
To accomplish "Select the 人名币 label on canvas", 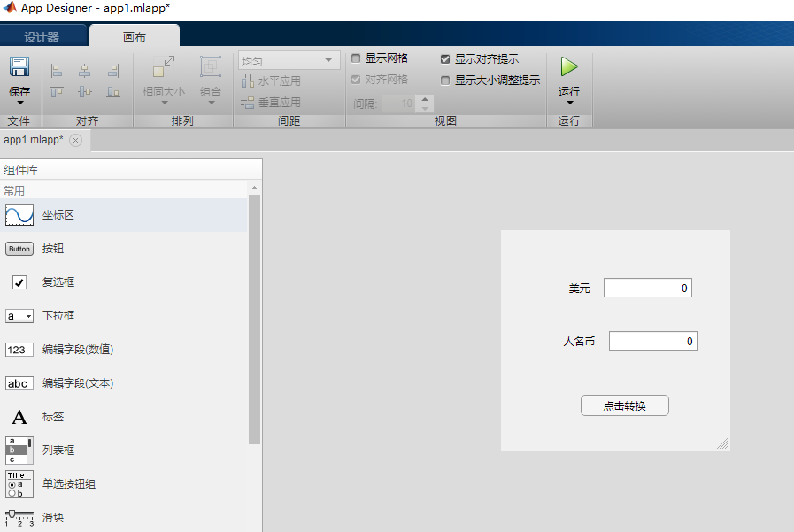I will tap(579, 342).
